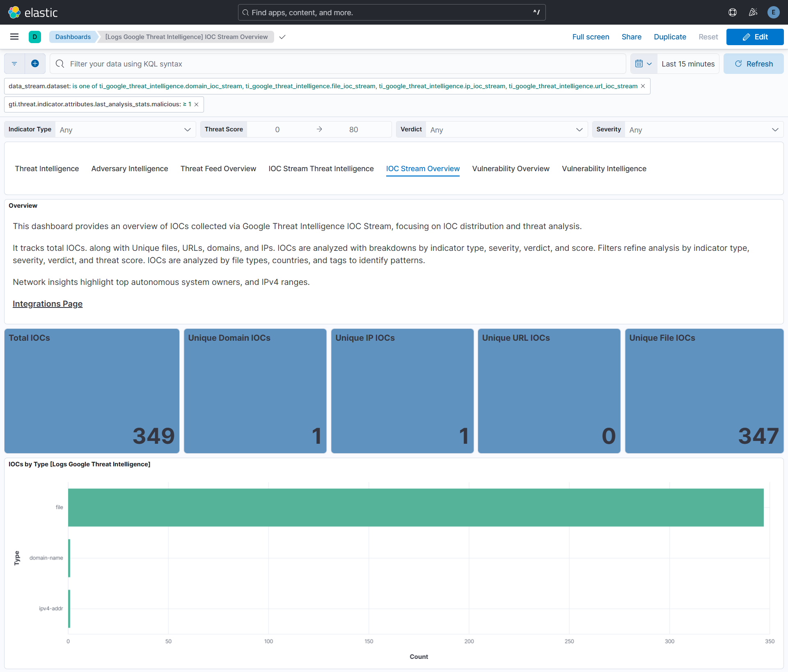Share this dashboard
Screen dimensions: 788x672
[631, 37]
